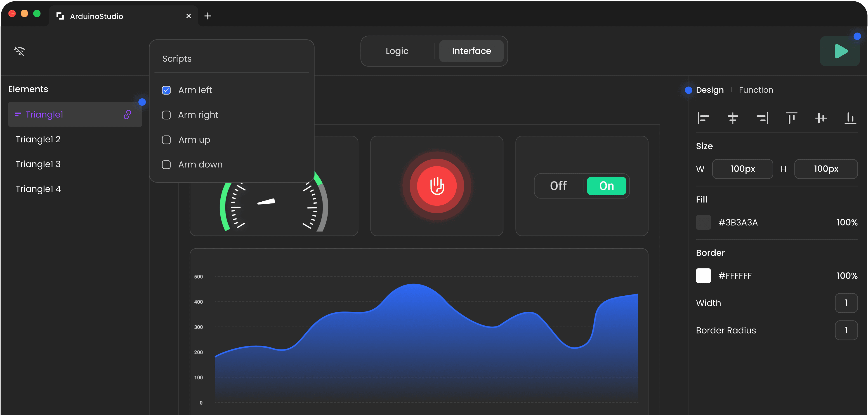The height and width of the screenshot is (415, 868).
Task: Click the link icon on Triangle1
Action: pos(127,115)
